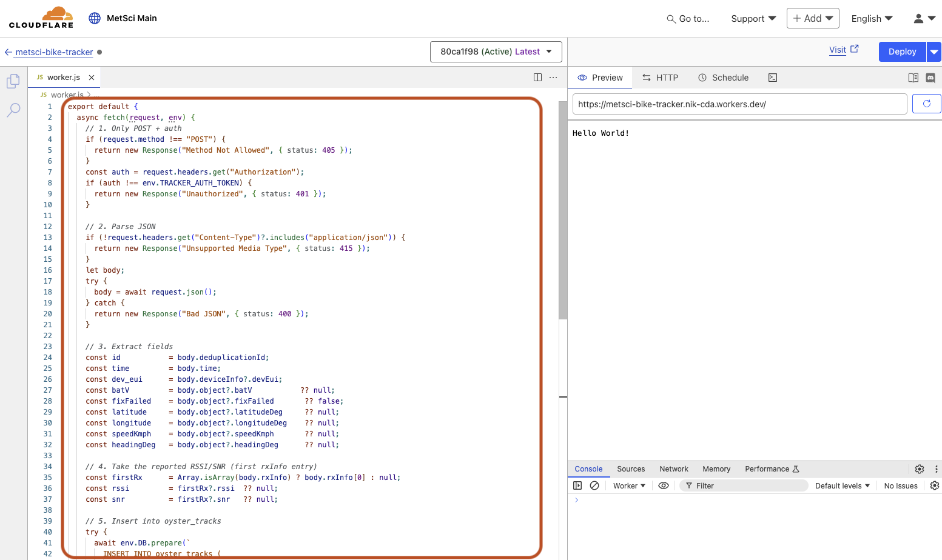The image size is (942, 560).
Task: Select the Sources devtools tab
Action: click(631, 469)
